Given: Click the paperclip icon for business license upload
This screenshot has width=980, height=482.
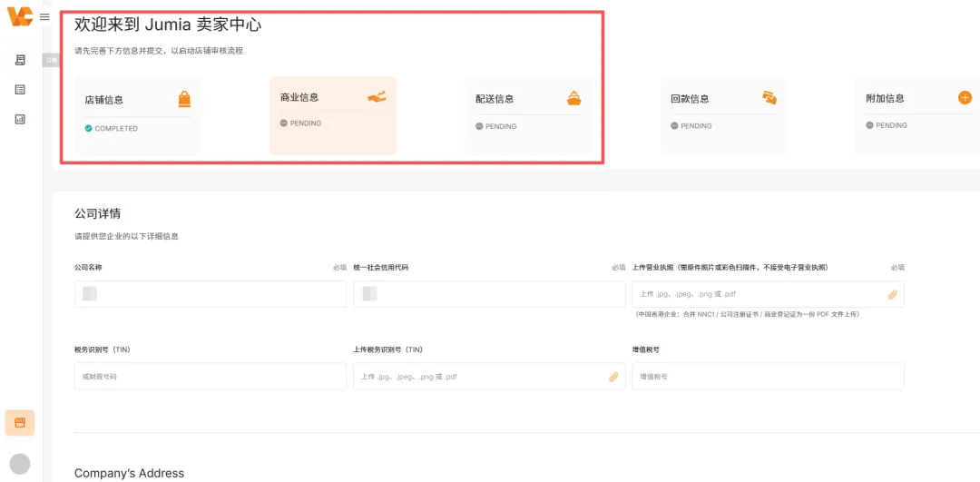Looking at the screenshot, I should pyautogui.click(x=893, y=294).
